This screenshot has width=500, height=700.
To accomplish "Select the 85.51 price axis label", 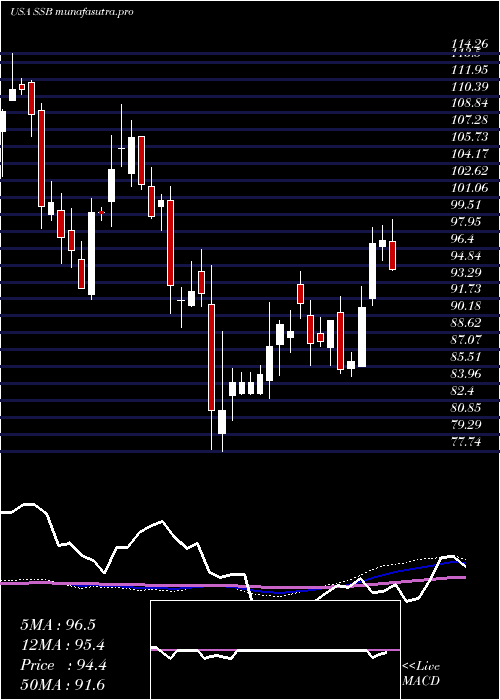I will click(468, 357).
